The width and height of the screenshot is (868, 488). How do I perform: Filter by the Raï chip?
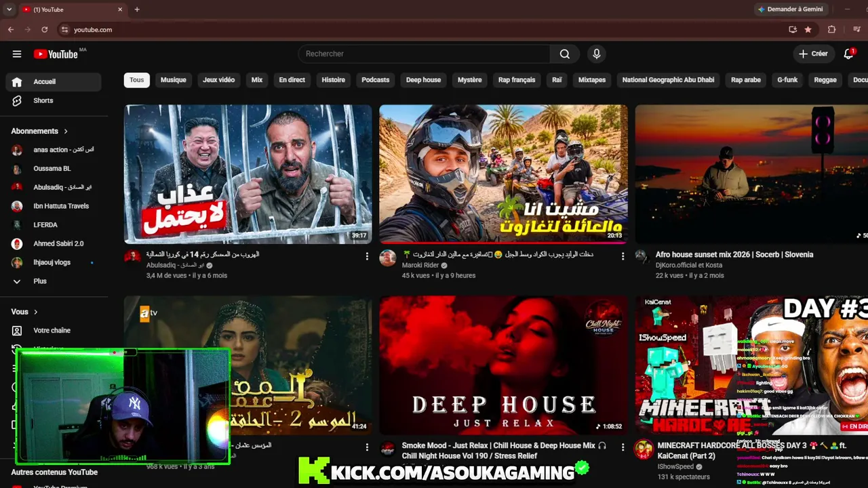point(557,80)
